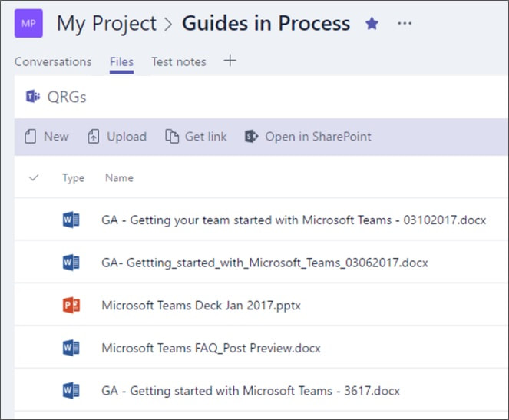Open GA - Getting started with Microsoft Teams - 3617.docx
The image size is (509, 420).
pos(250,391)
